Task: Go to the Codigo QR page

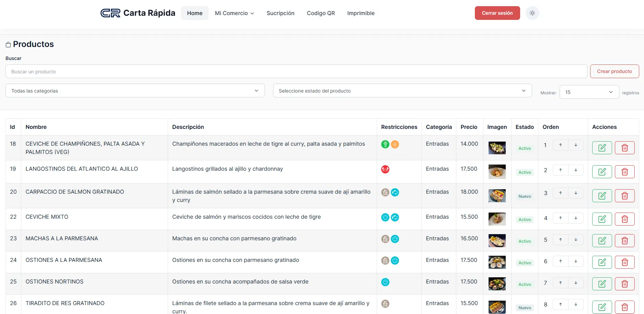Action: tap(320, 13)
